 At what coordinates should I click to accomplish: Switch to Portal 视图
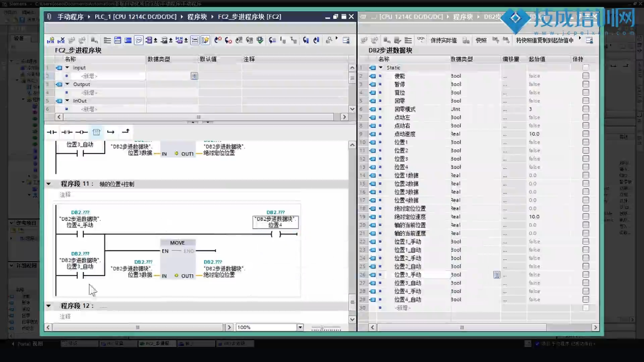tap(27, 344)
